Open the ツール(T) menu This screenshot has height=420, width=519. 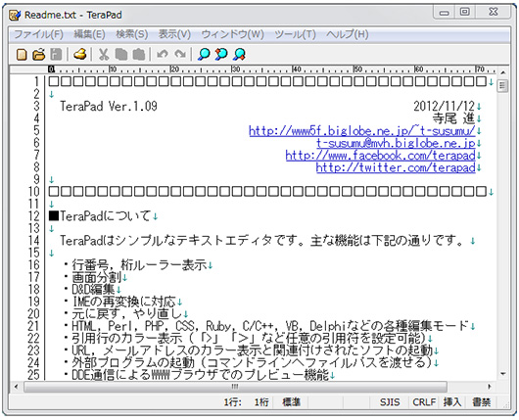pyautogui.click(x=295, y=34)
